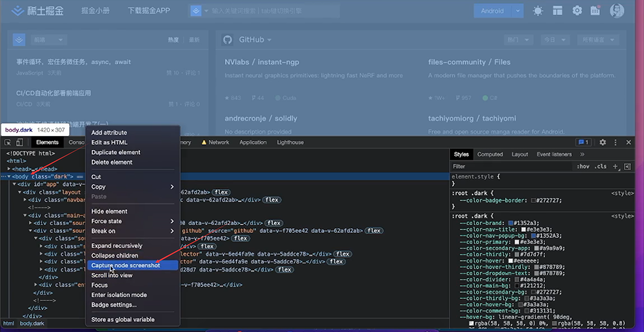The height and width of the screenshot is (332, 644).
Task: Toggle the computed styles sidebar icon
Action: 628,167
